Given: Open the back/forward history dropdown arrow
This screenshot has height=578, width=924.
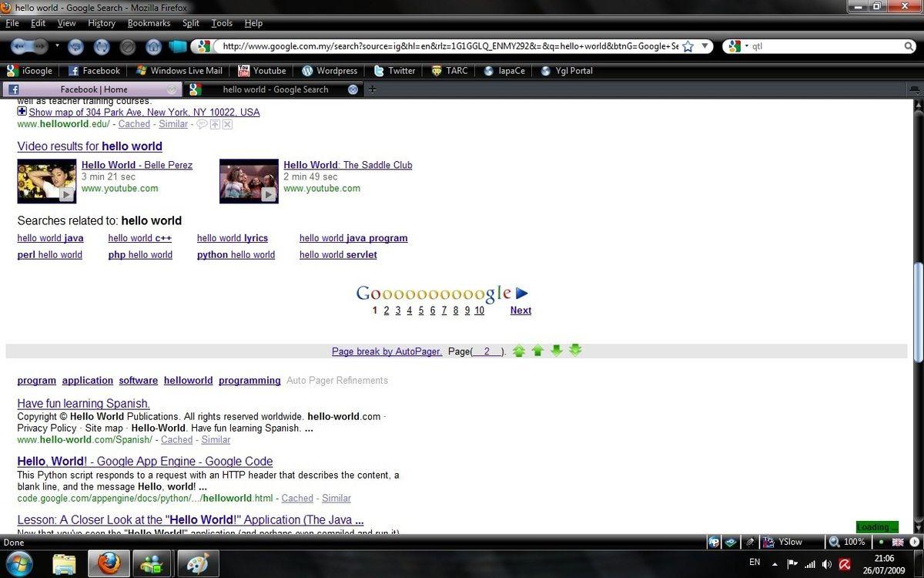Looking at the screenshot, I should 57,46.
